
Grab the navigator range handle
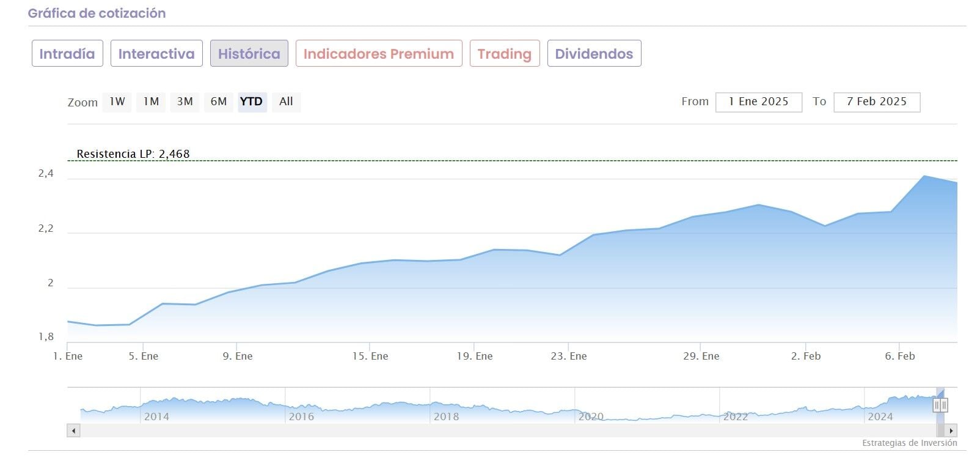click(x=940, y=404)
